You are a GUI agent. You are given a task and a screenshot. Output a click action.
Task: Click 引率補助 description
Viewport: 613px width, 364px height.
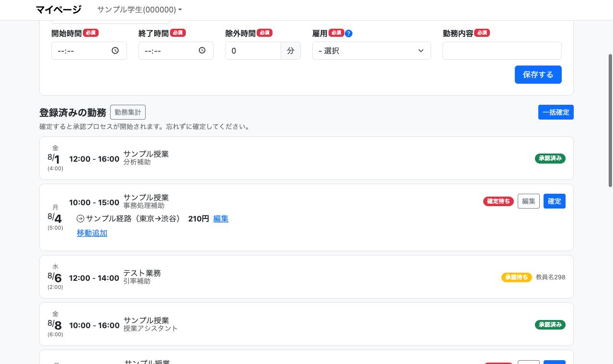pyautogui.click(x=137, y=281)
